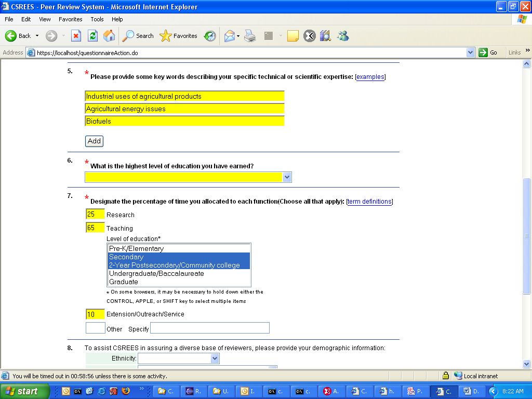This screenshot has width=532, height=399.
Task: Edit the 'Biofuels' keyword field
Action: point(184,121)
